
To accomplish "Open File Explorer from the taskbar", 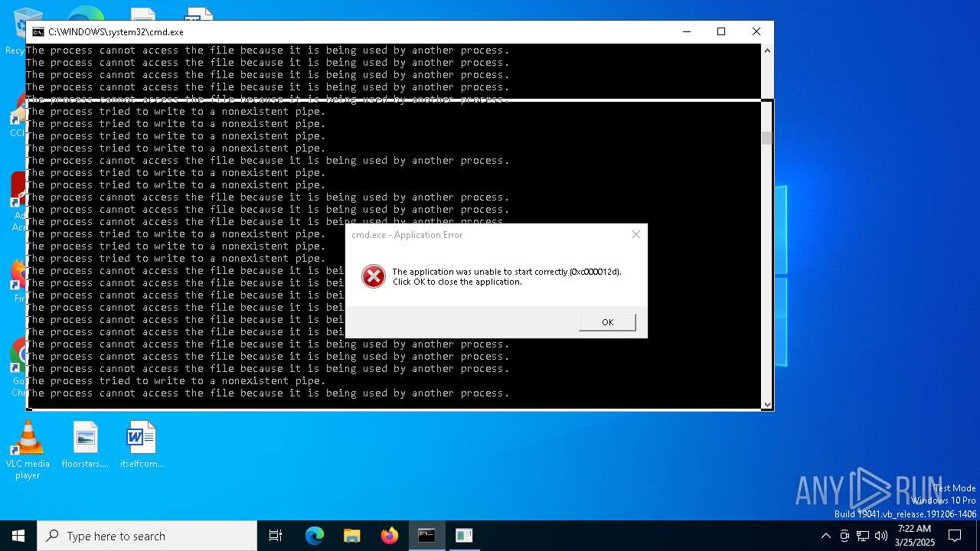I will (352, 536).
